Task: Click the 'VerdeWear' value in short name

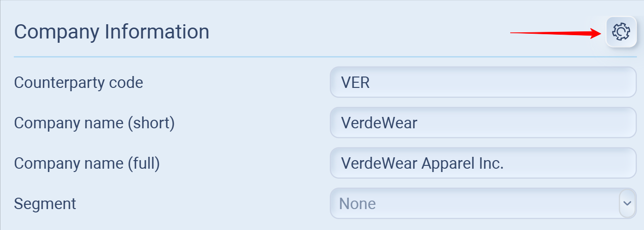Action: click(379, 123)
